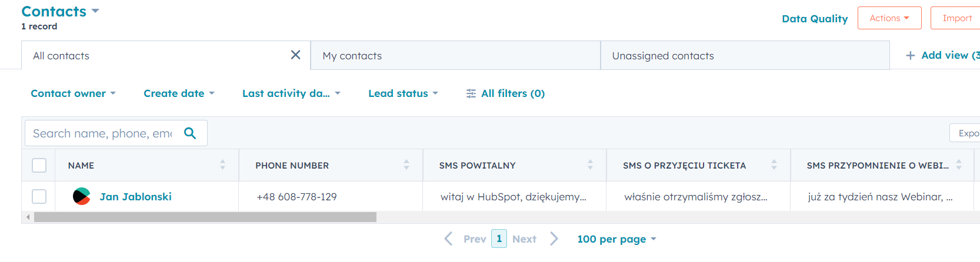
Task: Click the horizontal table scrollbar
Action: click(x=205, y=217)
